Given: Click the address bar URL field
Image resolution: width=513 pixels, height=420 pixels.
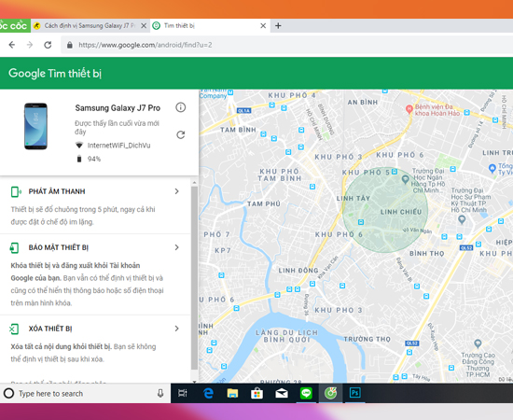Looking at the screenshot, I should (x=287, y=45).
